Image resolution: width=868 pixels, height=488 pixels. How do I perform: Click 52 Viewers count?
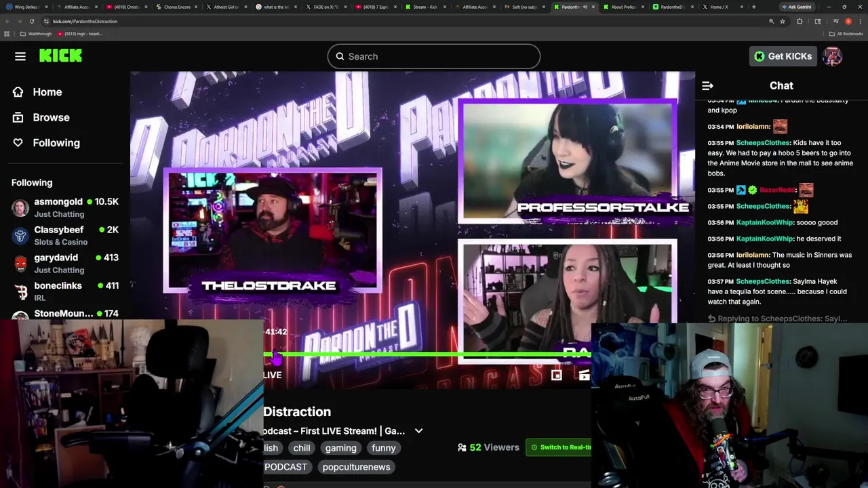coord(488,447)
